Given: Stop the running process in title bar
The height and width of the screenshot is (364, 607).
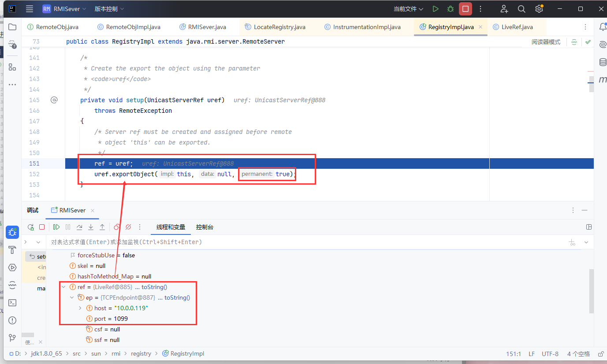Looking at the screenshot, I should point(465,9).
